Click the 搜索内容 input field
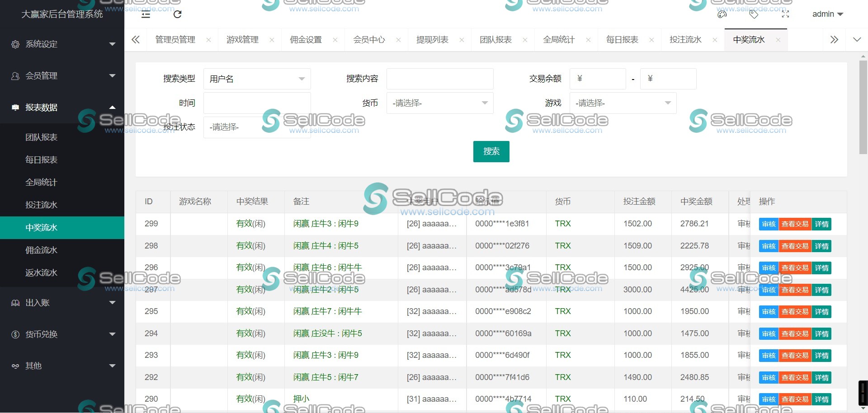The height and width of the screenshot is (413, 868). coord(439,79)
